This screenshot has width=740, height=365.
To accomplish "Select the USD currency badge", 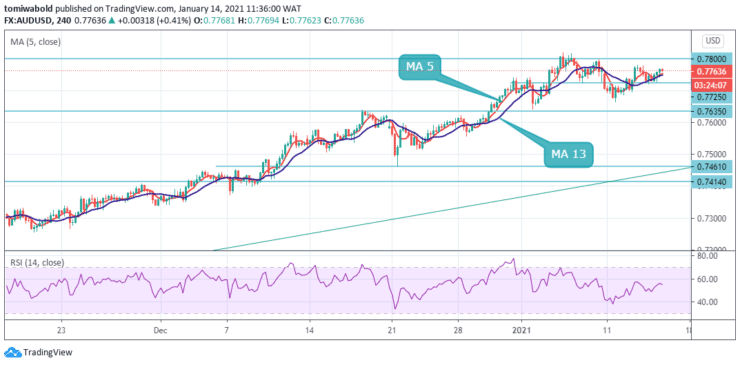I will (713, 41).
